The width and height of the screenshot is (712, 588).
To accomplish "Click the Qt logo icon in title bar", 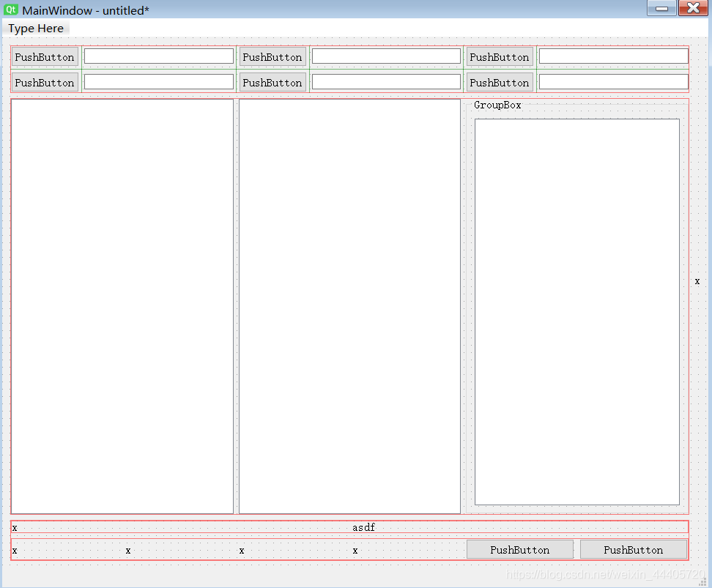I will (x=11, y=10).
